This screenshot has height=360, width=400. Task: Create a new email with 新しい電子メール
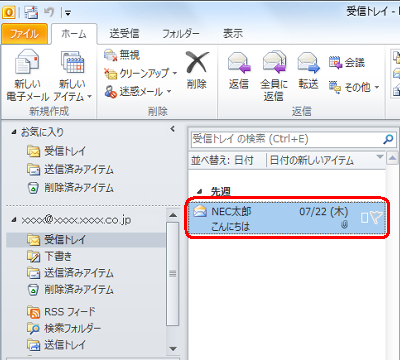point(28,75)
